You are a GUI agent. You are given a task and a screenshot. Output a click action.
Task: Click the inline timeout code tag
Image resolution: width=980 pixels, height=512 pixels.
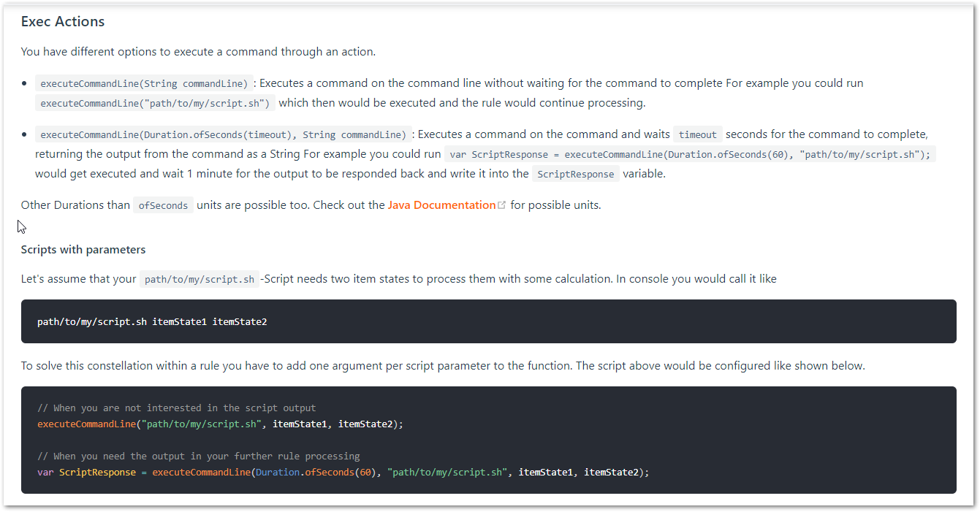click(697, 134)
